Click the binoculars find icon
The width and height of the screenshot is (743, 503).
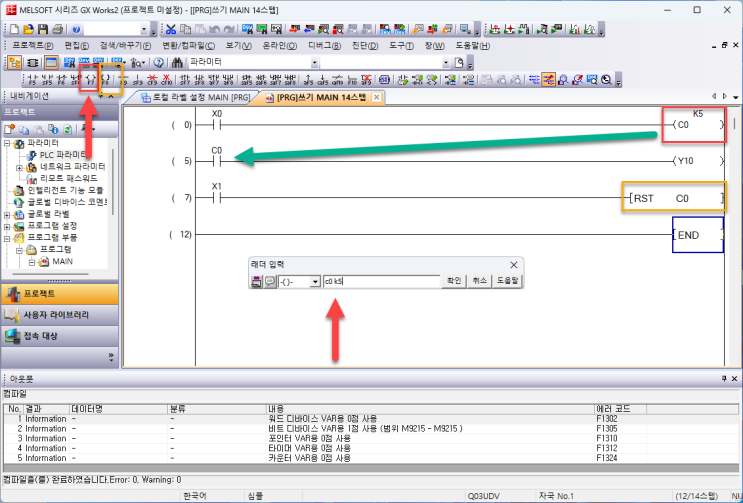click(x=177, y=62)
